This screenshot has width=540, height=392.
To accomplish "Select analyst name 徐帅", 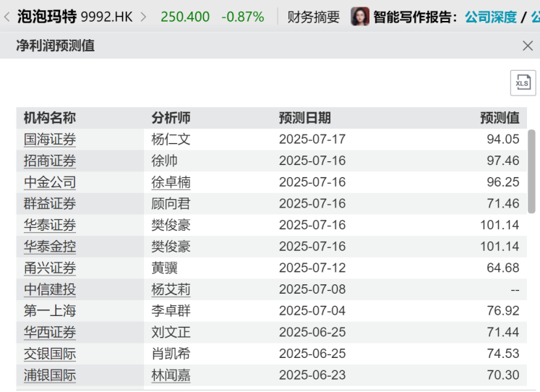I will tap(164, 161).
